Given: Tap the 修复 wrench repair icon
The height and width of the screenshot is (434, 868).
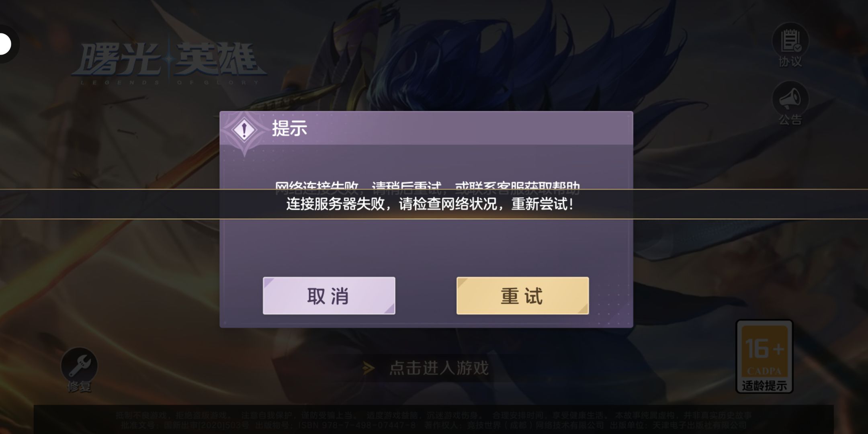Looking at the screenshot, I should [x=79, y=365].
